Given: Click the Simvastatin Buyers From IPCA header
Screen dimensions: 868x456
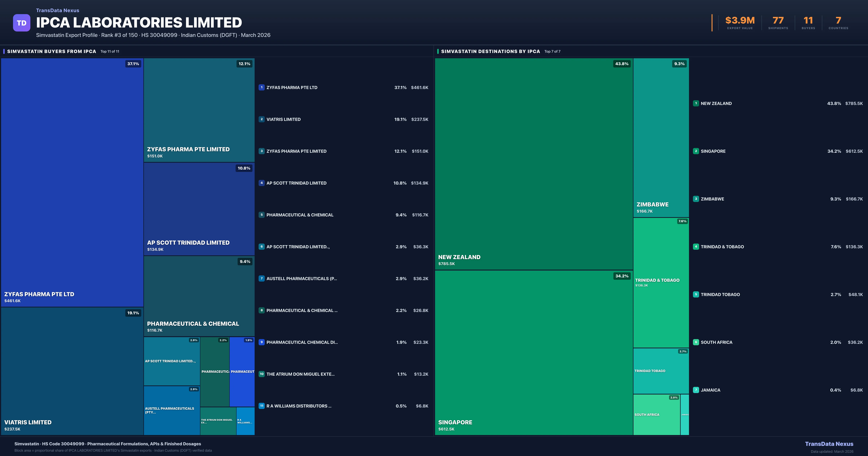Looking at the screenshot, I should click(52, 52).
